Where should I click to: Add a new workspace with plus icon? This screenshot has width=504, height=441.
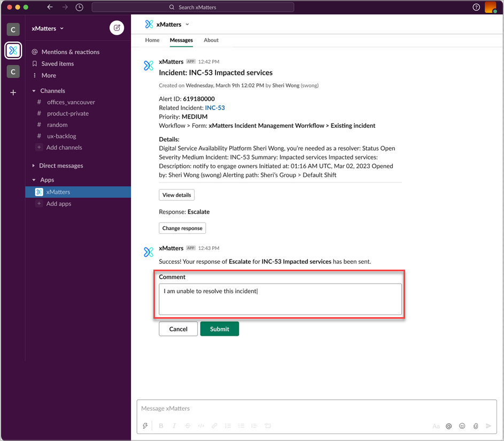click(x=13, y=92)
